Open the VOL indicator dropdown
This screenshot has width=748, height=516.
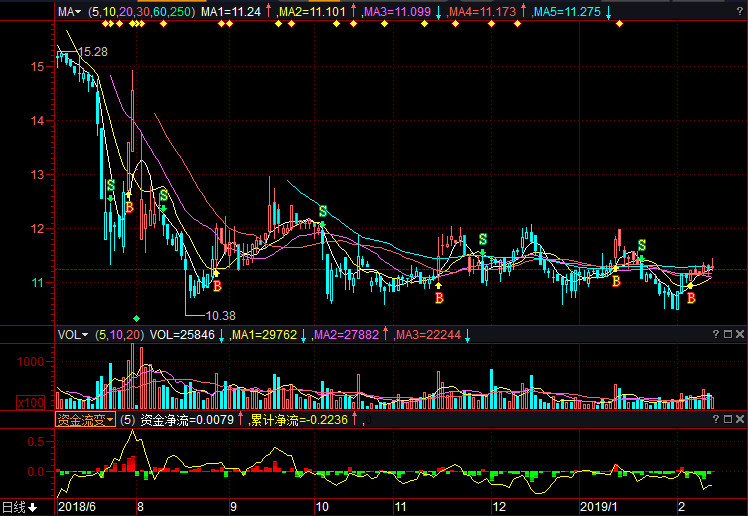click(x=73, y=334)
